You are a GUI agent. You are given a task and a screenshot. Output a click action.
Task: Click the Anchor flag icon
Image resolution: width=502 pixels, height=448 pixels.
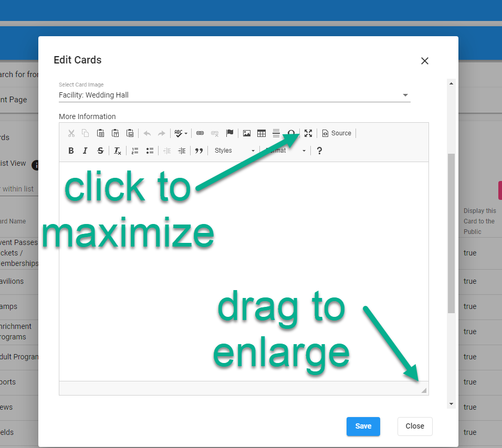click(x=229, y=133)
